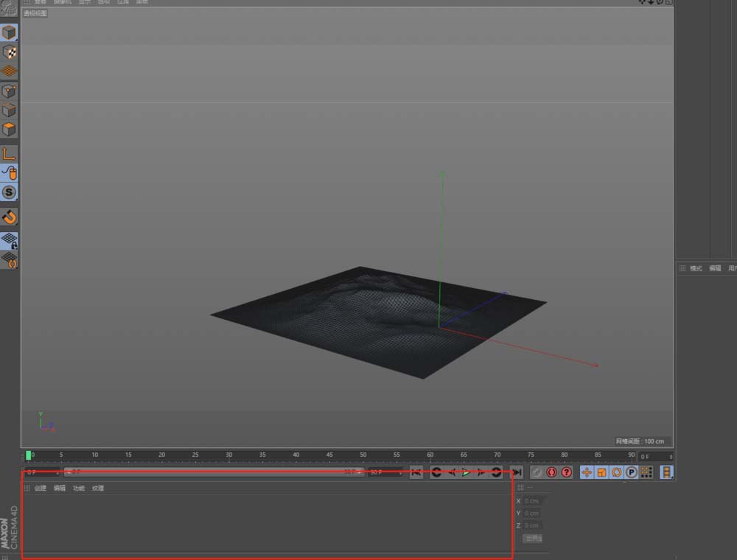Viewport: 737px width, 560px height.
Task: Toggle parameter P keyframe recording
Action: (x=632, y=472)
